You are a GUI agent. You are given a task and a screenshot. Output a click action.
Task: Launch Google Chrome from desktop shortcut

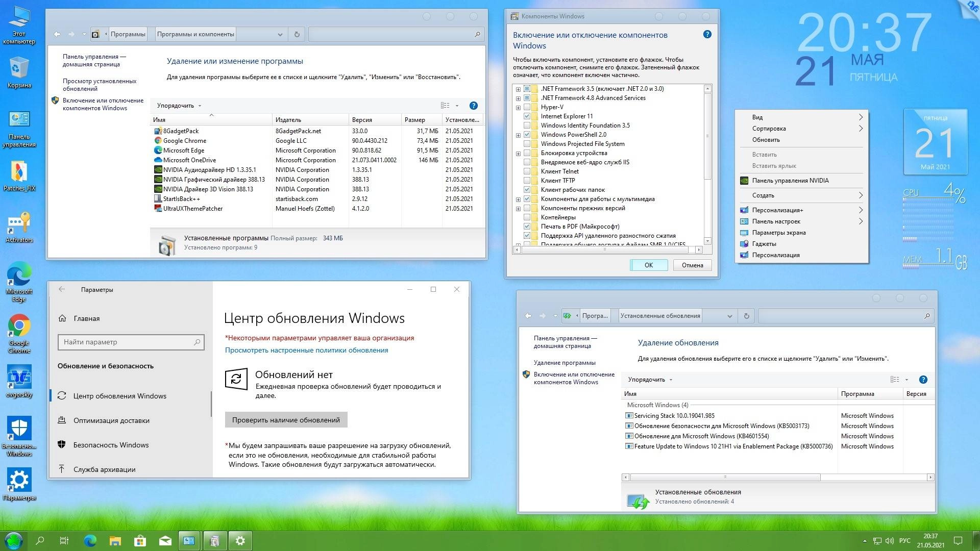pyautogui.click(x=19, y=334)
